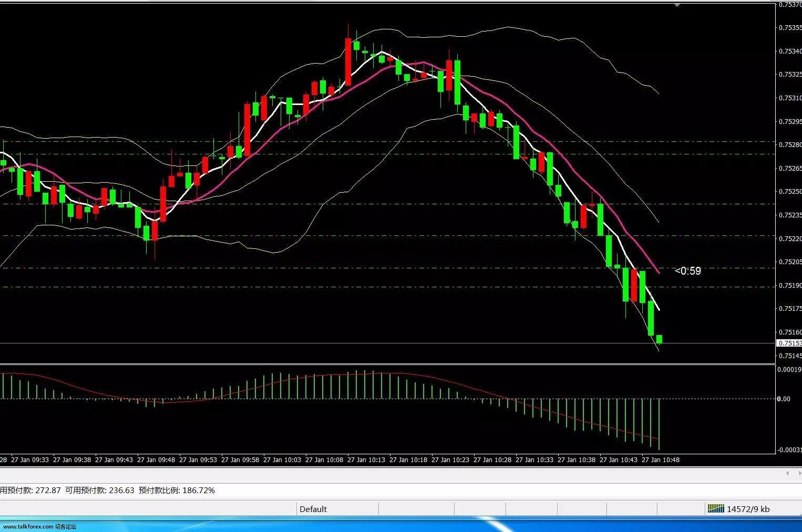Click the 预付款比例: 186.72% margin level value
The height and width of the screenshot is (532, 802).
[x=177, y=491]
